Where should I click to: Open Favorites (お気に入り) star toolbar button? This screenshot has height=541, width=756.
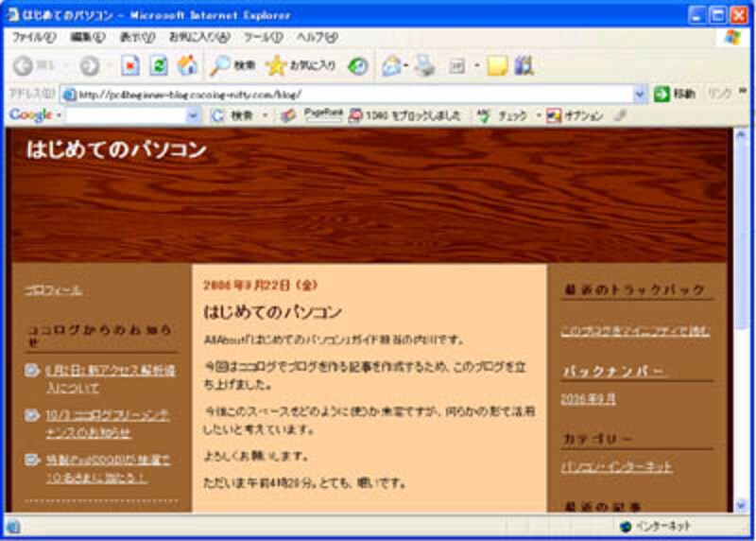(301, 65)
